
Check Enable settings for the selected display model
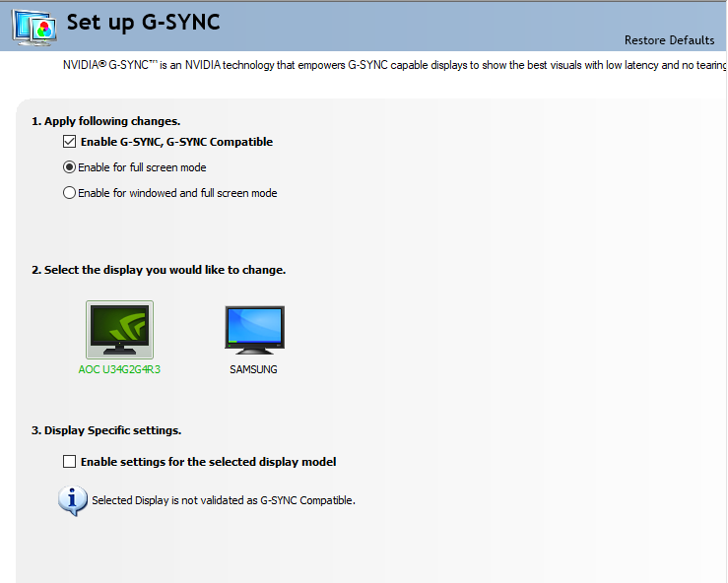(x=69, y=461)
